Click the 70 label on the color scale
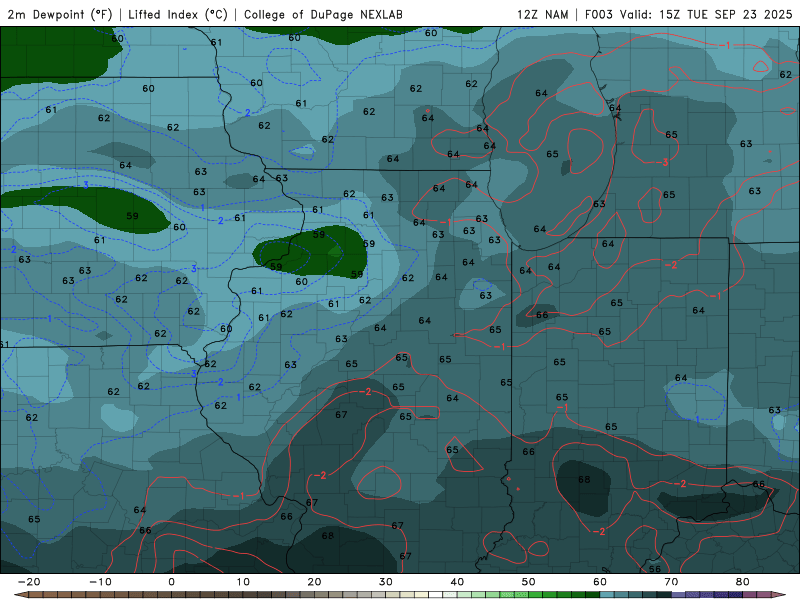The height and width of the screenshot is (600, 800). coord(671,582)
